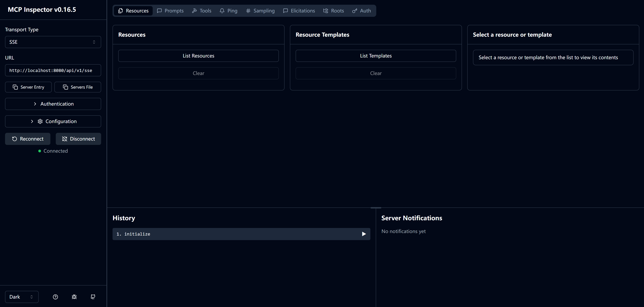Expand the initialize history entry arrow
Image resolution: width=644 pixels, height=307 pixels.
[364, 234]
